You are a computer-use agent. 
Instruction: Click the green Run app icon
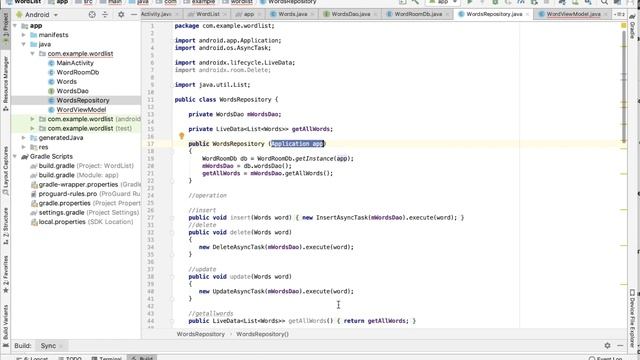click(469, 2)
